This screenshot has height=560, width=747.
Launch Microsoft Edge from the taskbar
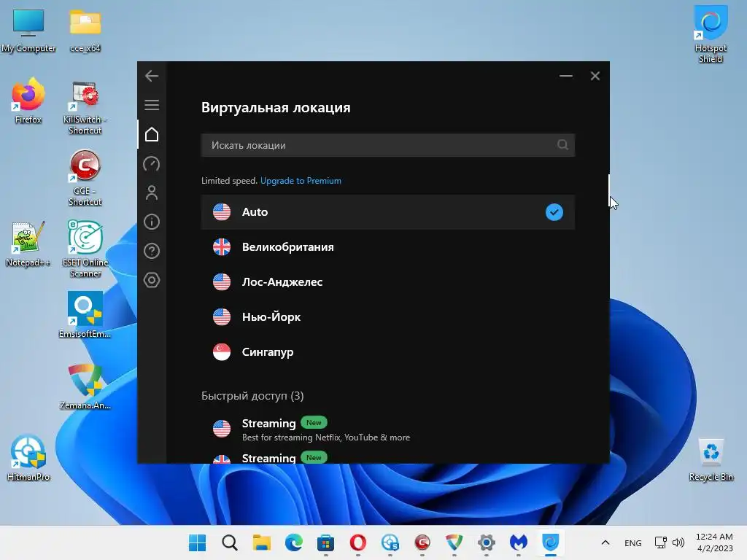coord(293,542)
